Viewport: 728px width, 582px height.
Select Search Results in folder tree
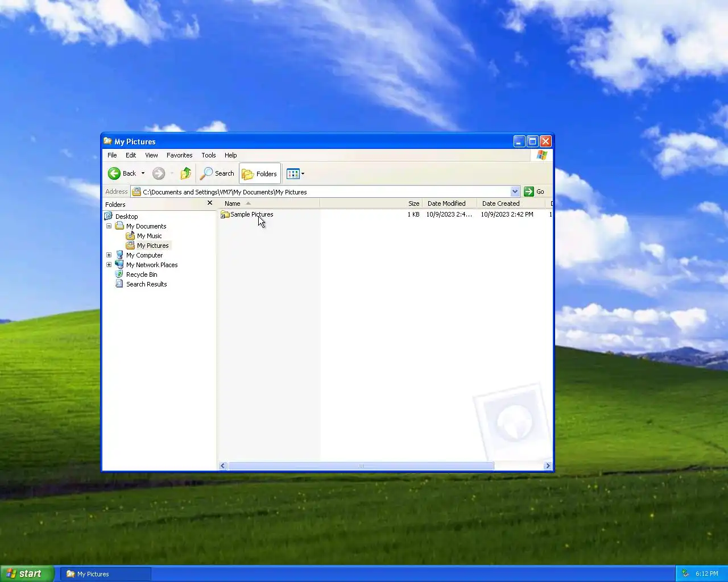point(146,284)
